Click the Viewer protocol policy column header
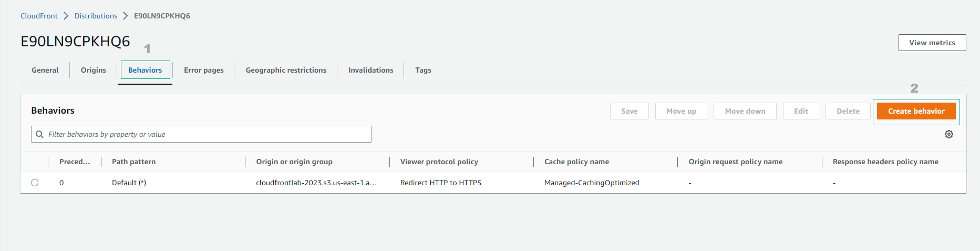The image size is (980, 251). pyautogui.click(x=439, y=162)
